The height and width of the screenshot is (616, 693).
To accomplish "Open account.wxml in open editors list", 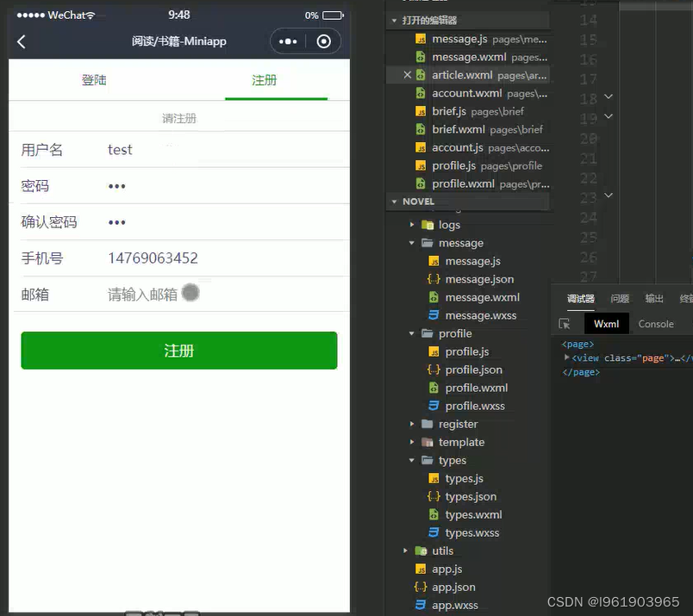I will [481, 93].
